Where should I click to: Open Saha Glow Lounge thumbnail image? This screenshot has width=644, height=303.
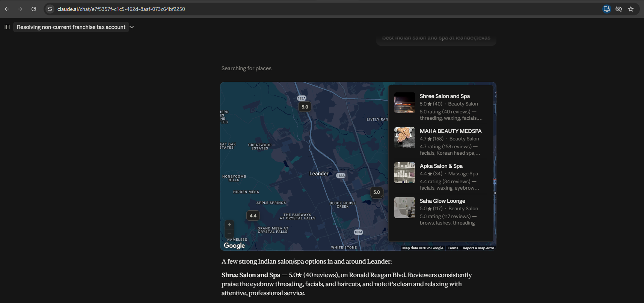tap(405, 208)
